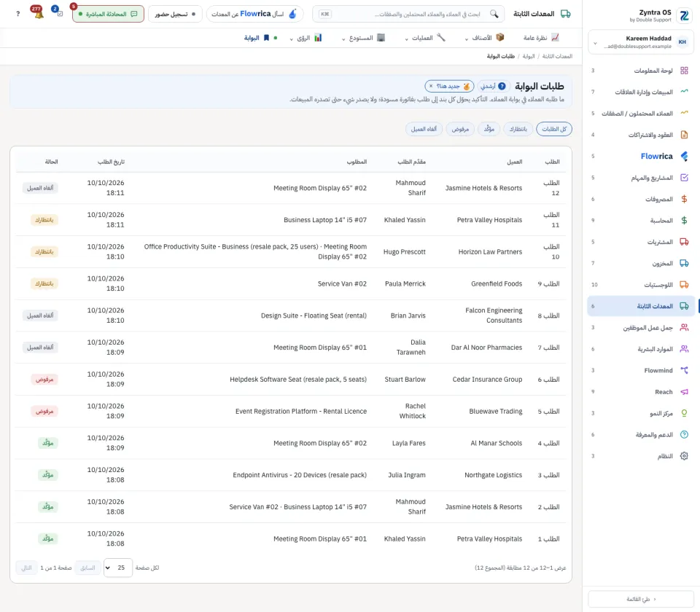Image resolution: width=700 pixels, height=612 pixels.
Task: Open the notifications bell with 277 badge
Action: coord(38,13)
